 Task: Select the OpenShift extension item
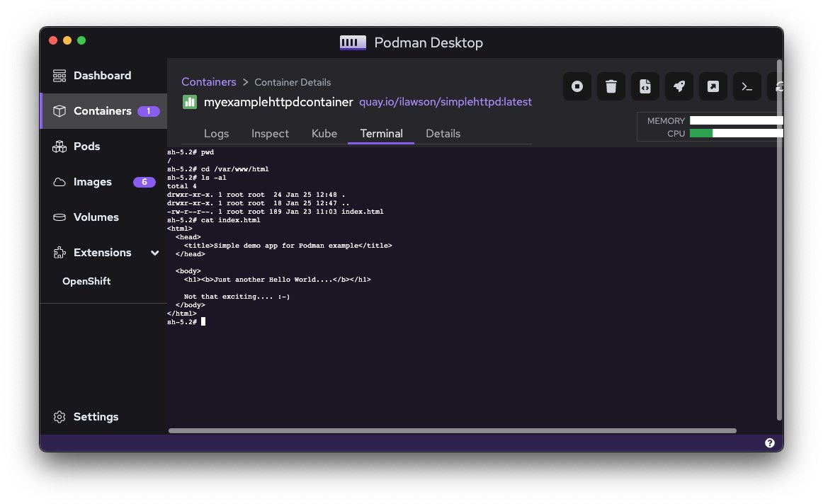86,281
